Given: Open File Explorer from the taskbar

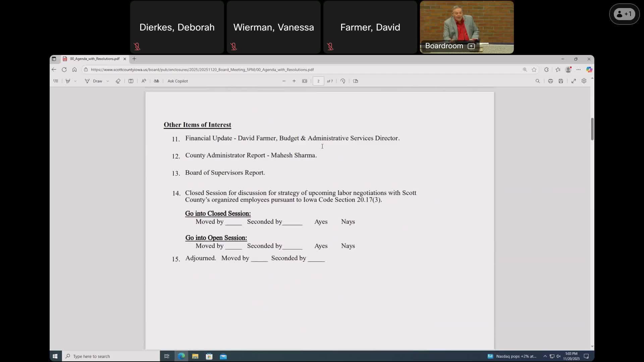Looking at the screenshot, I should 195,356.
